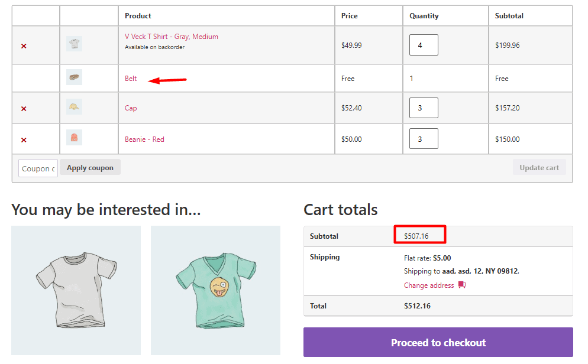Viewport: 588px width, 364px height.
Task: Open the Beanie - Red product page
Action: [x=144, y=139]
